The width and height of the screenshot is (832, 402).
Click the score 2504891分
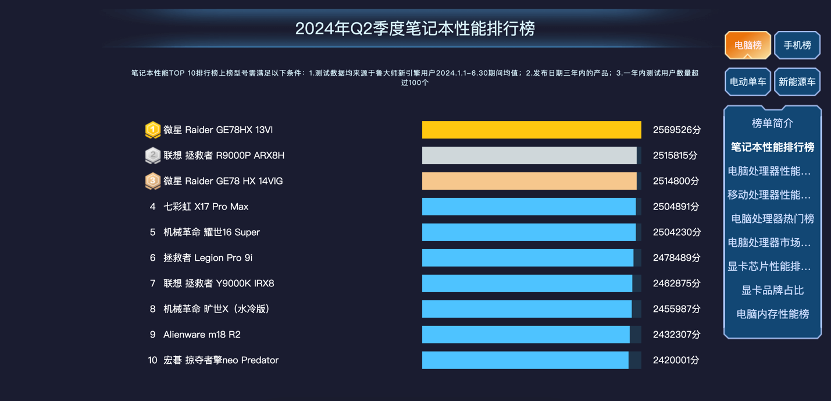[676, 206]
